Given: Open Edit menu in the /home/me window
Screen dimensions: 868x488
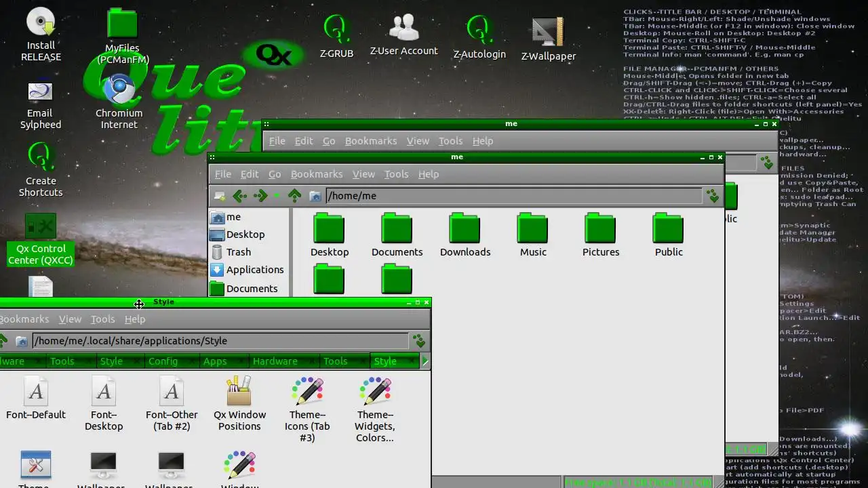Looking at the screenshot, I should click(250, 174).
